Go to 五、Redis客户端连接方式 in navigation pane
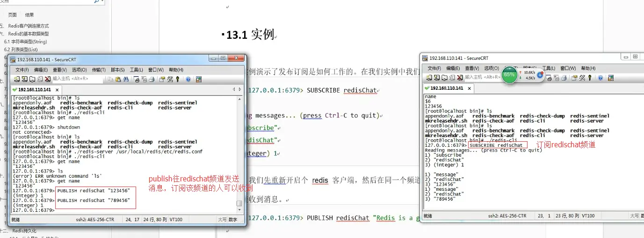 (x=24, y=26)
